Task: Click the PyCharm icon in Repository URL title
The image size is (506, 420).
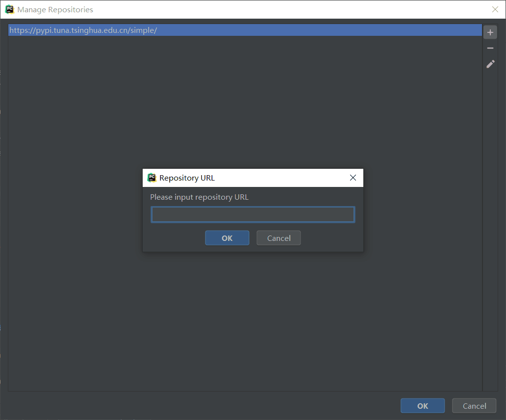Action: click(152, 178)
